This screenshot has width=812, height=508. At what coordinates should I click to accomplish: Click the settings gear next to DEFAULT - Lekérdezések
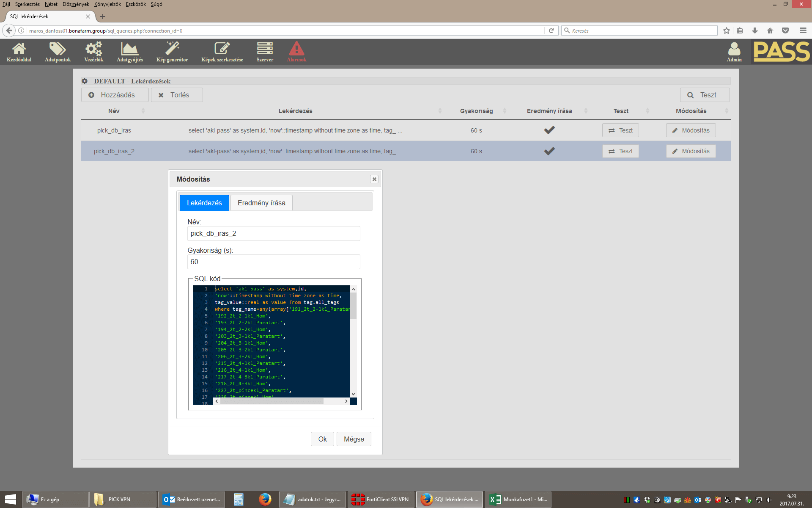click(x=85, y=81)
